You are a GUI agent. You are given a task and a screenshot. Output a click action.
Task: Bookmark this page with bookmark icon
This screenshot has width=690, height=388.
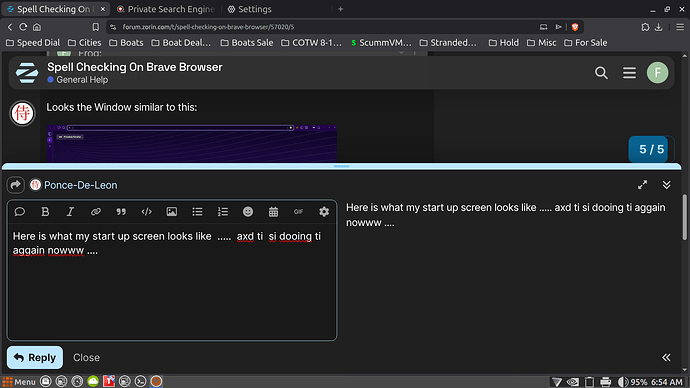pos(95,27)
